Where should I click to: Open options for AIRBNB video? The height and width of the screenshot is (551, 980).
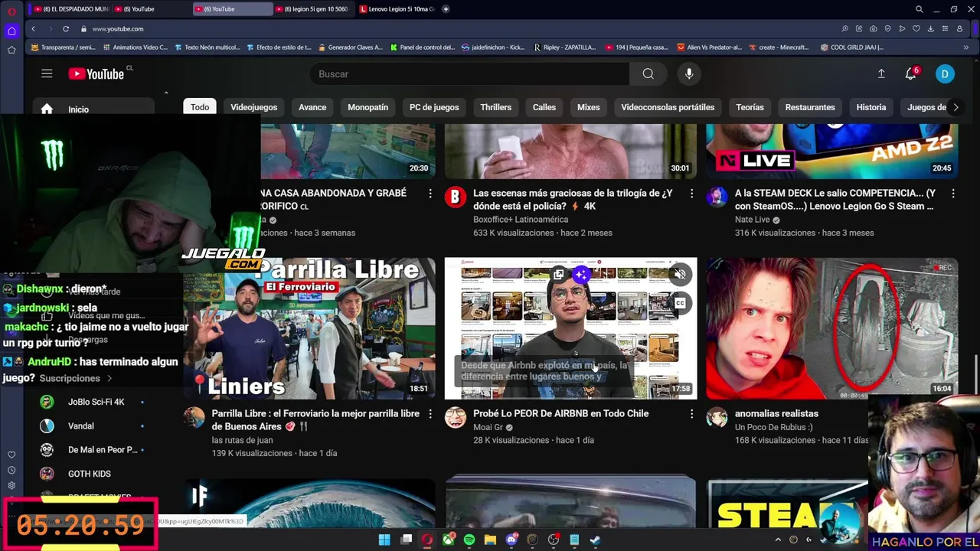click(691, 414)
